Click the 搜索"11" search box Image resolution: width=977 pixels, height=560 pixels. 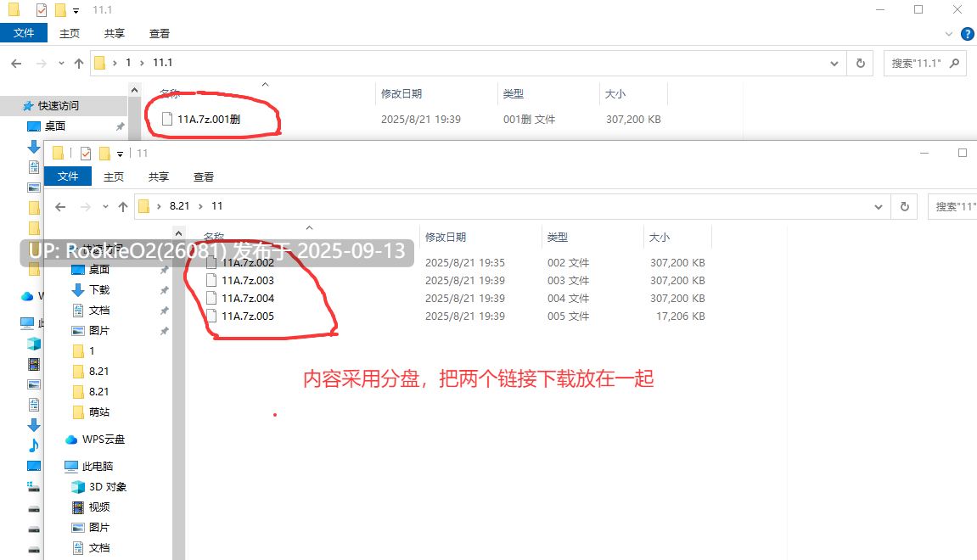(952, 206)
